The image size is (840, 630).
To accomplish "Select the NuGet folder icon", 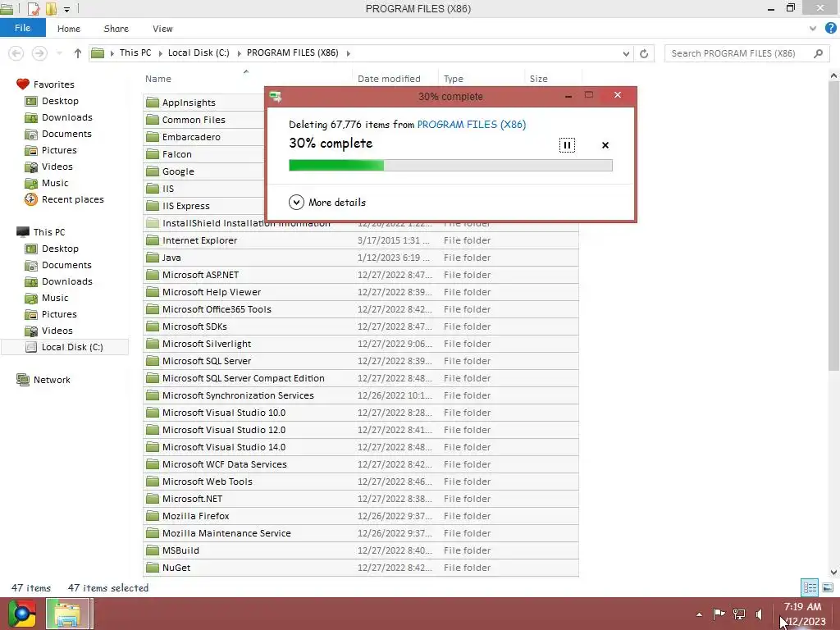I will click(153, 568).
